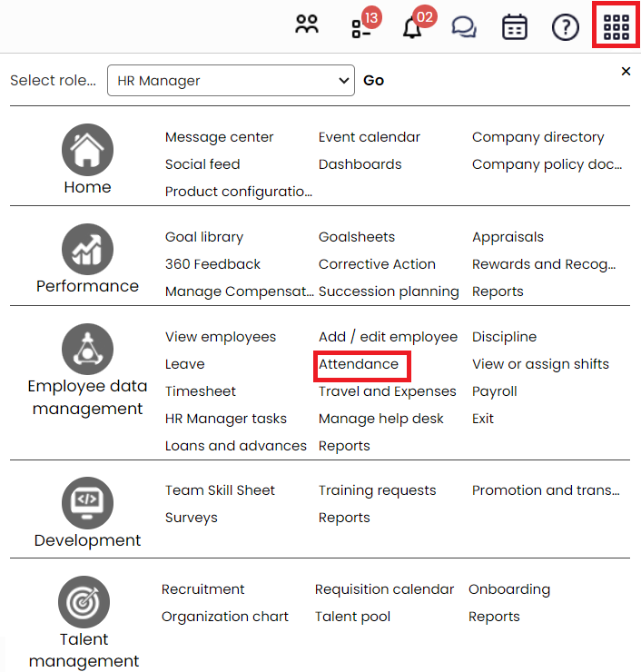641x672 pixels.
Task: Click the notification bell icon
Action: coord(413,27)
